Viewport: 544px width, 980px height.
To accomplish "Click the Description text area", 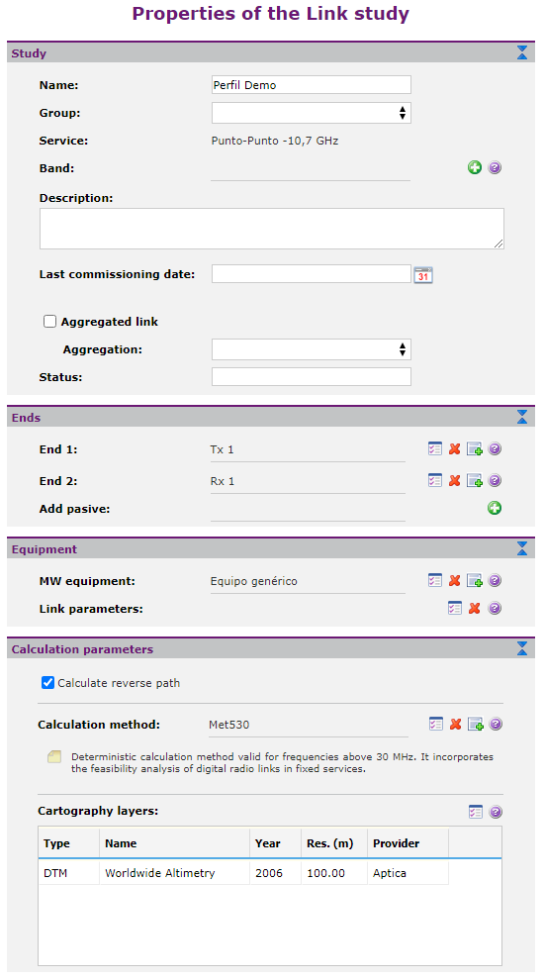I will tap(272, 229).
